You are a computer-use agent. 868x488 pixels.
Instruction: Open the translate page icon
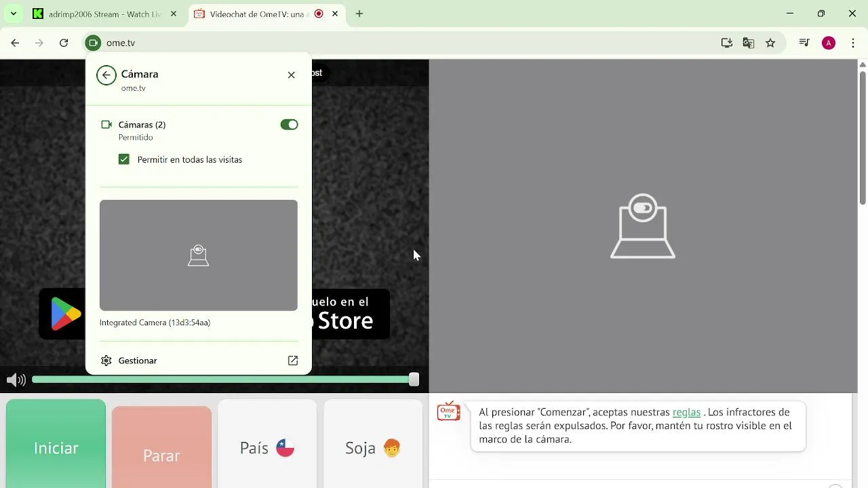tap(749, 43)
